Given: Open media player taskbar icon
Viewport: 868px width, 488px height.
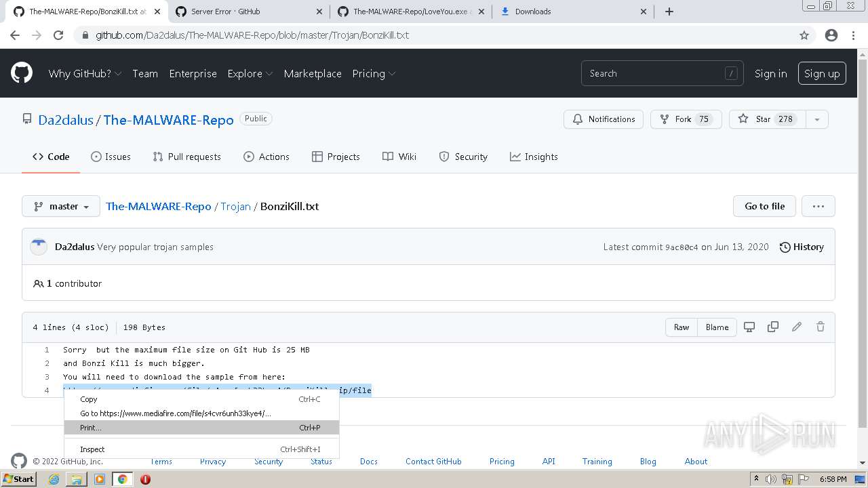Looking at the screenshot, I should [100, 479].
